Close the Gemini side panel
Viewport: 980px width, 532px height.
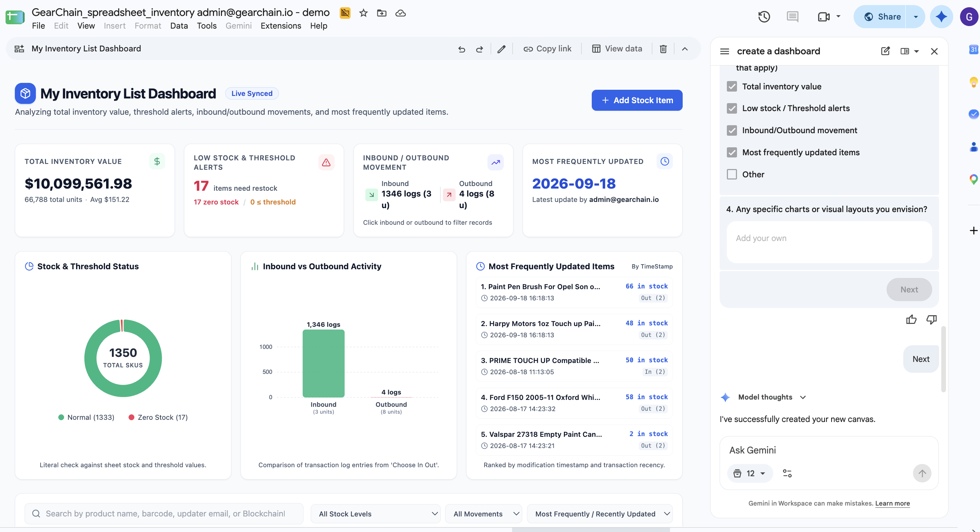point(934,51)
